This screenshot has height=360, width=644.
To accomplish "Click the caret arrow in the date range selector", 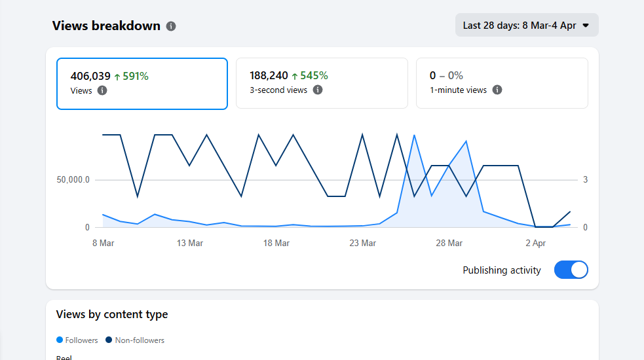I will pyautogui.click(x=586, y=26).
